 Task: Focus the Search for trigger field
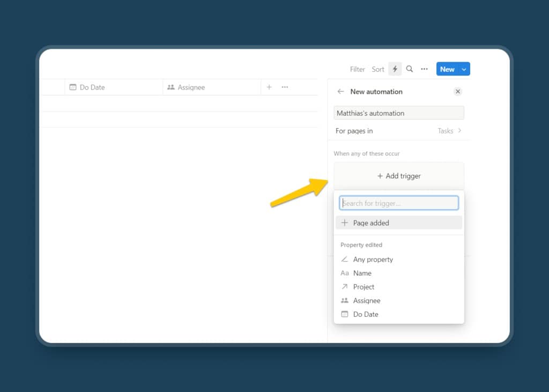point(398,203)
